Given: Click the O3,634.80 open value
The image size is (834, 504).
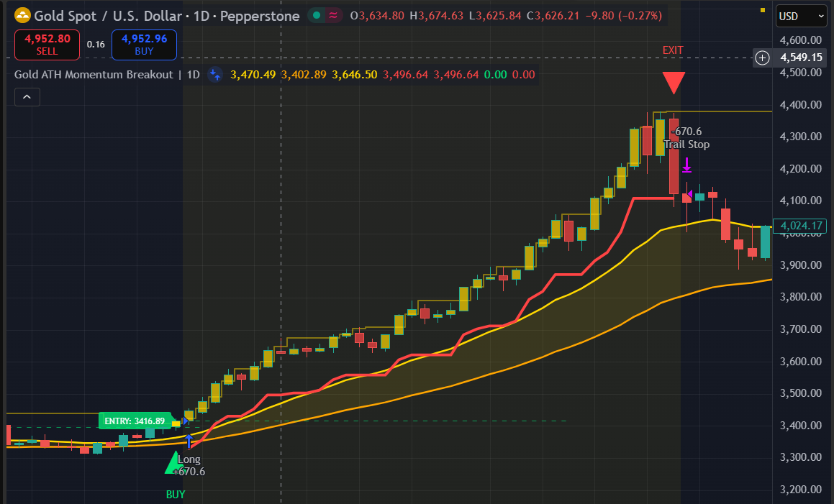Looking at the screenshot, I should [x=377, y=16].
